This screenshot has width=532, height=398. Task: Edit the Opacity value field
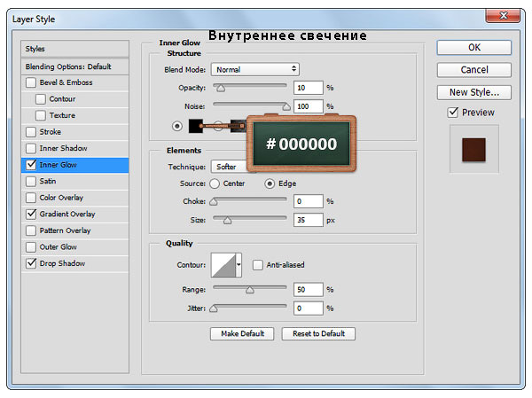(308, 88)
